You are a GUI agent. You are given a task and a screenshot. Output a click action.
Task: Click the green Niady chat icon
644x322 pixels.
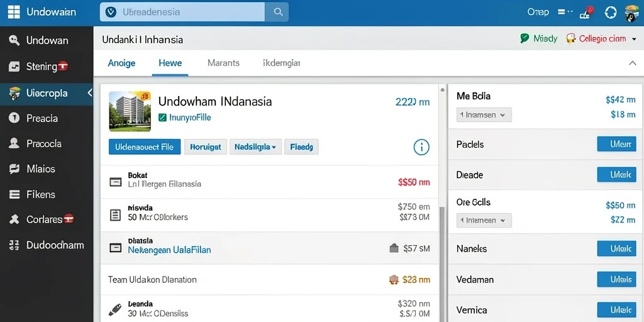(525, 38)
